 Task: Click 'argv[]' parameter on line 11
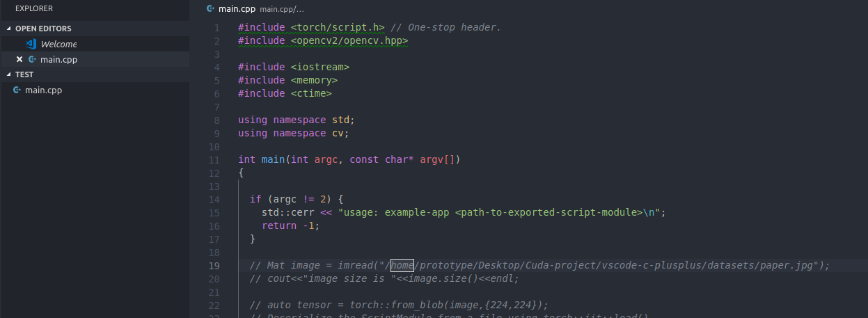tap(437, 159)
